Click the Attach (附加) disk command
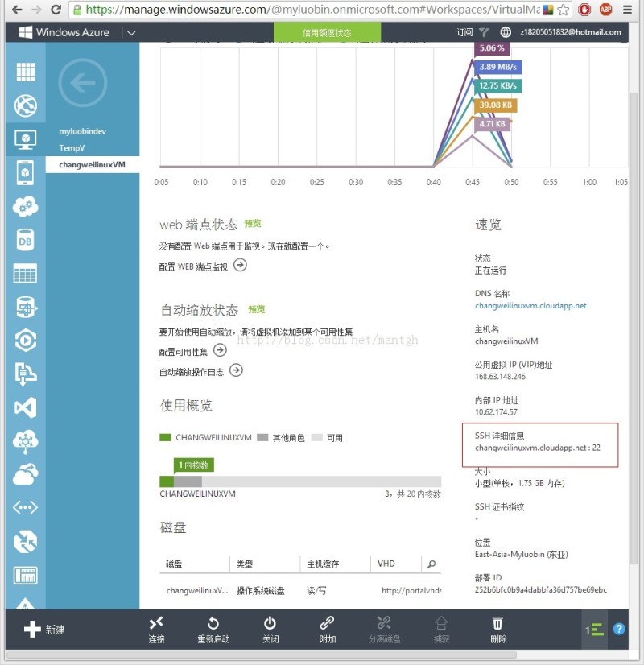Image resolution: width=644 pixels, height=665 pixels. tap(328, 630)
